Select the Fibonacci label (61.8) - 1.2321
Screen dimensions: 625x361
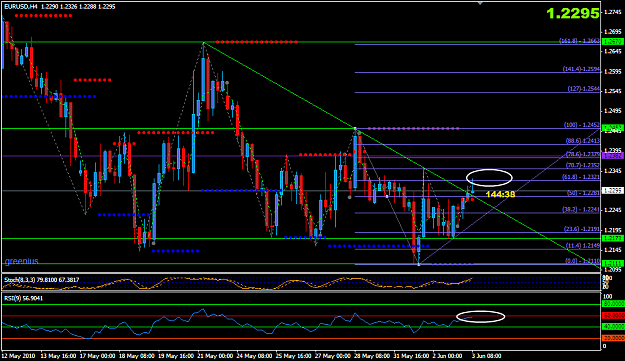click(x=582, y=177)
